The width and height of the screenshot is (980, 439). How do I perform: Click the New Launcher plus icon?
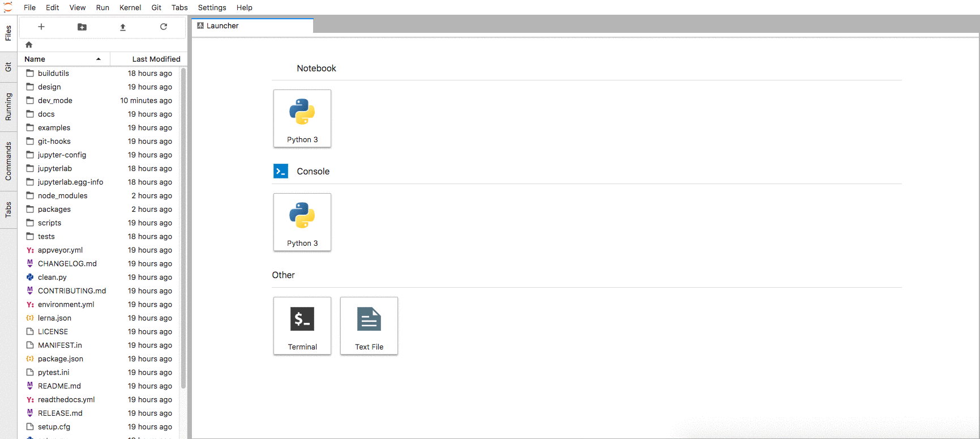point(41,27)
